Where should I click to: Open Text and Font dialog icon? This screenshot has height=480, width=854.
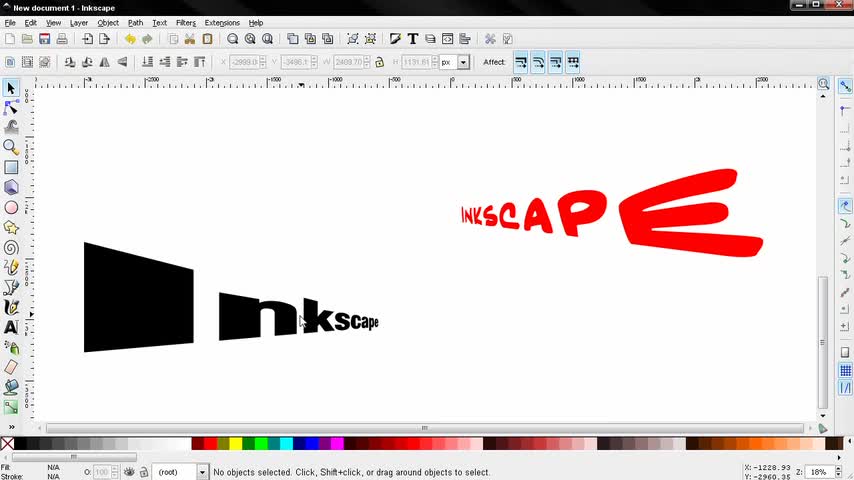(x=412, y=39)
